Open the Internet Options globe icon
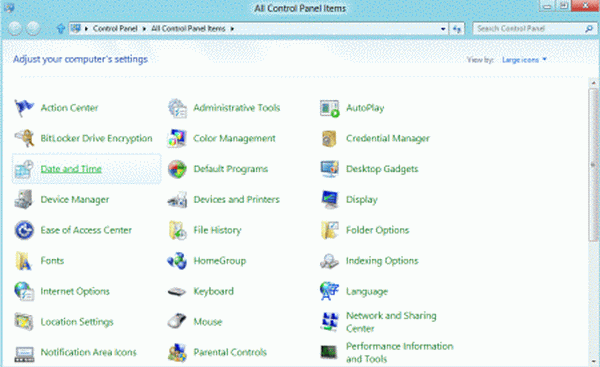 (x=24, y=291)
